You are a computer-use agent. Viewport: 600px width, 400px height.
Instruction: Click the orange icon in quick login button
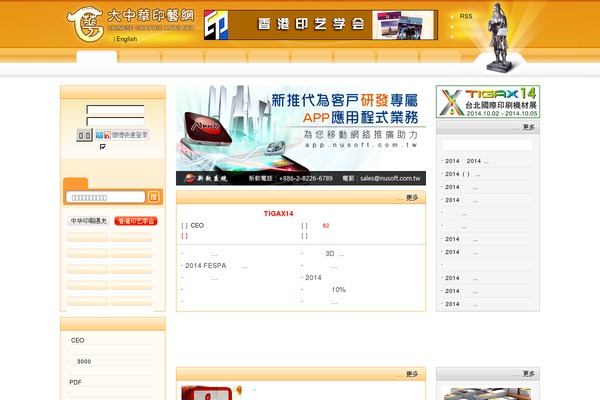[x=107, y=135]
